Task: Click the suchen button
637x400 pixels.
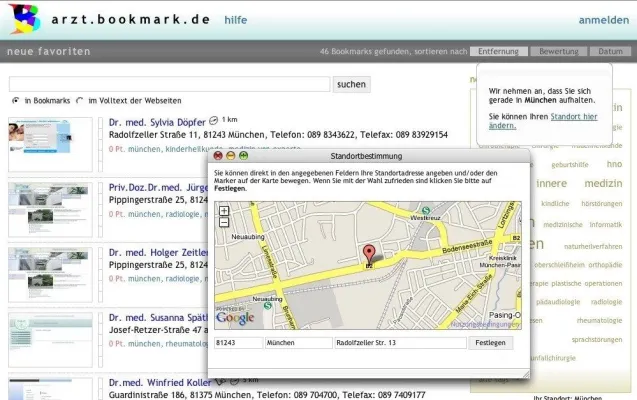Action: click(351, 84)
